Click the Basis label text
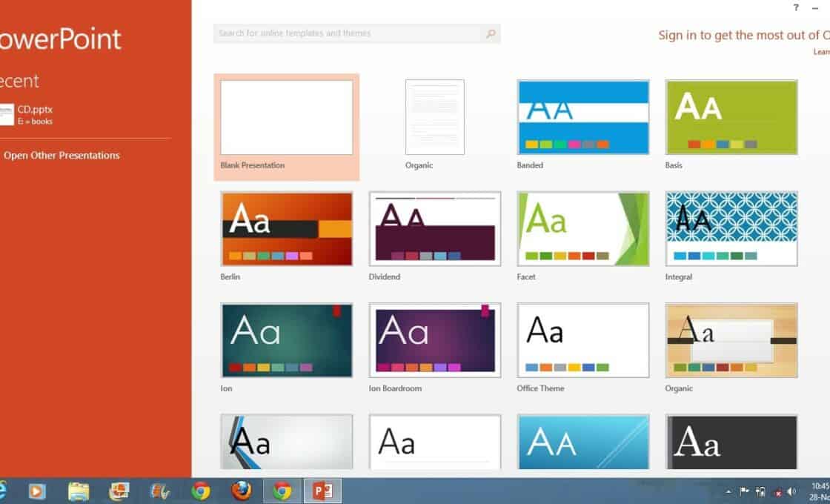Viewport: 830px width, 504px height. tap(674, 165)
